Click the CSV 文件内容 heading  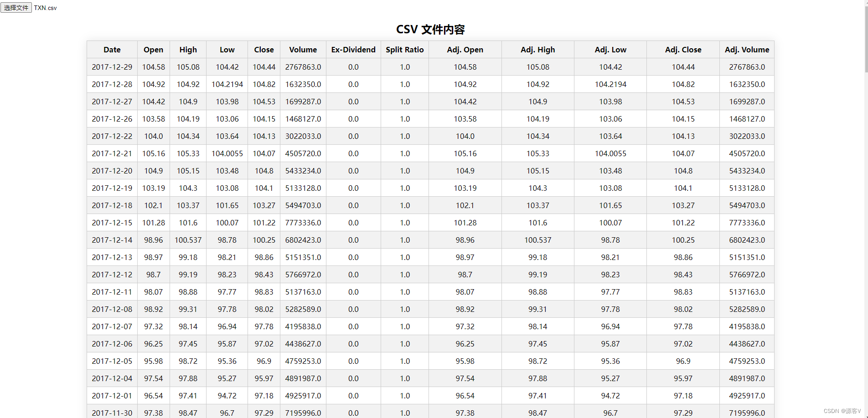pyautogui.click(x=430, y=30)
